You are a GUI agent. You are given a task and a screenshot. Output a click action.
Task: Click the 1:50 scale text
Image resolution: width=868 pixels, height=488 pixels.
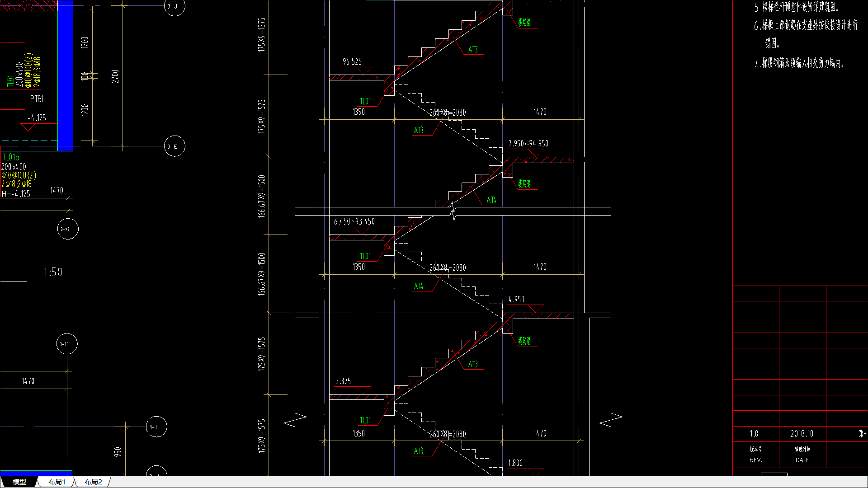point(52,272)
